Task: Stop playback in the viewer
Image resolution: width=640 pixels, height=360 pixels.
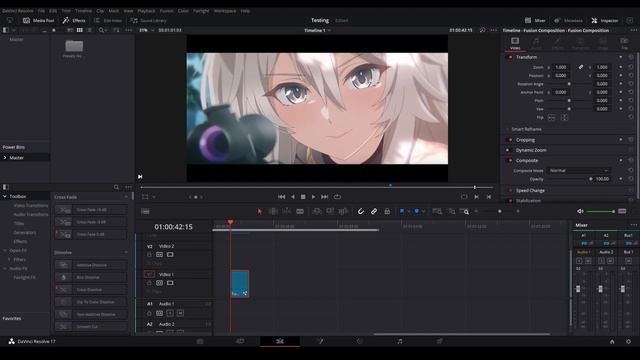Action: 303,197
